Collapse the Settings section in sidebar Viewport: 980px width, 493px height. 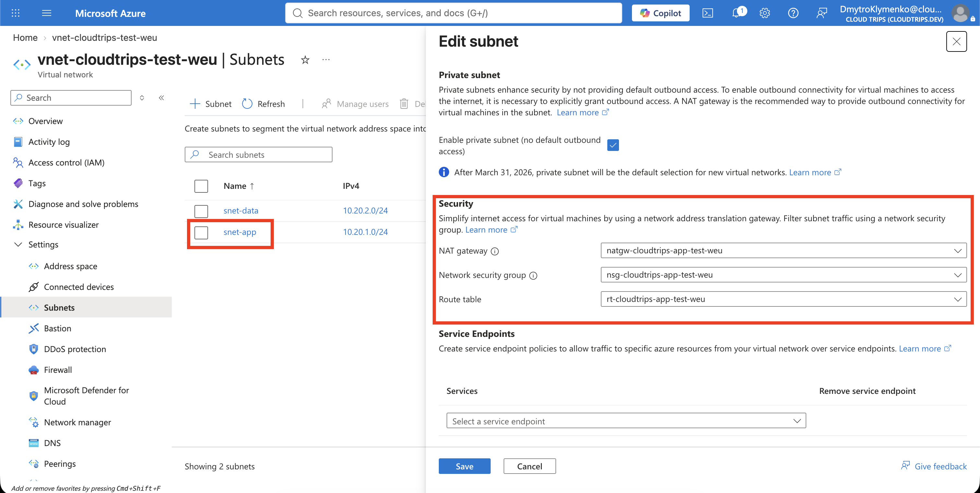18,245
